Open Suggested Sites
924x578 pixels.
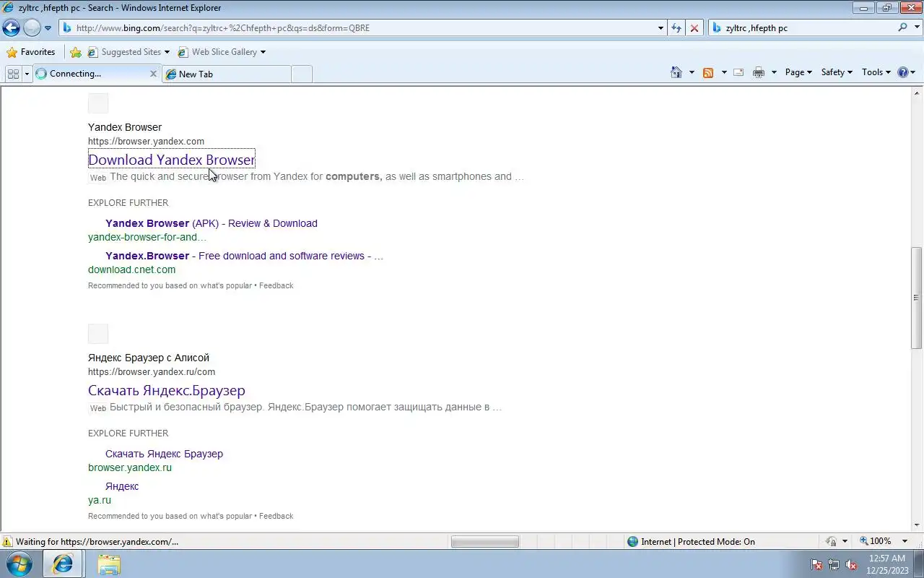point(128,52)
